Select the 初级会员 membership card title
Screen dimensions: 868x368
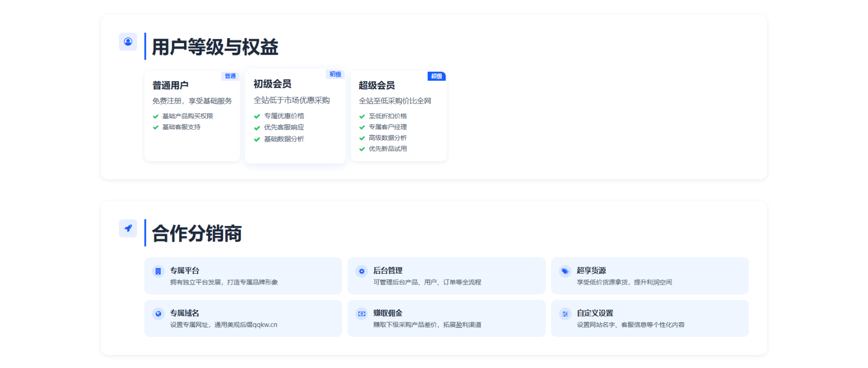[272, 84]
